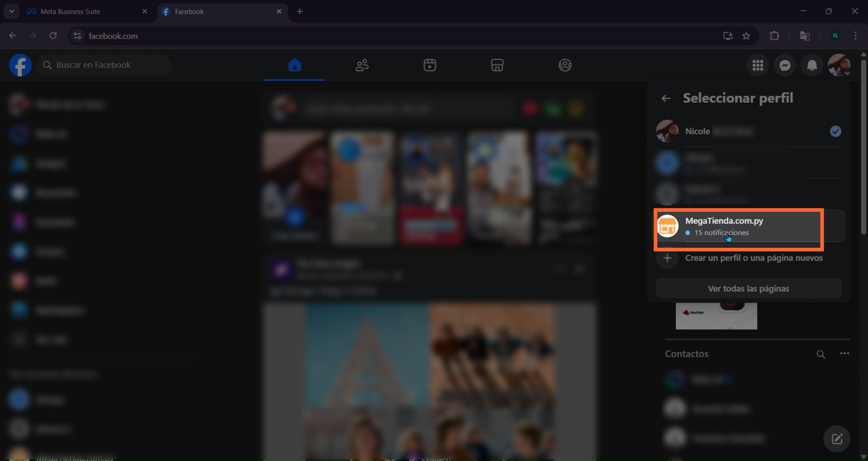Toggle the address bar bookmark star
Image resolution: width=868 pixels, height=461 pixels.
pos(746,35)
